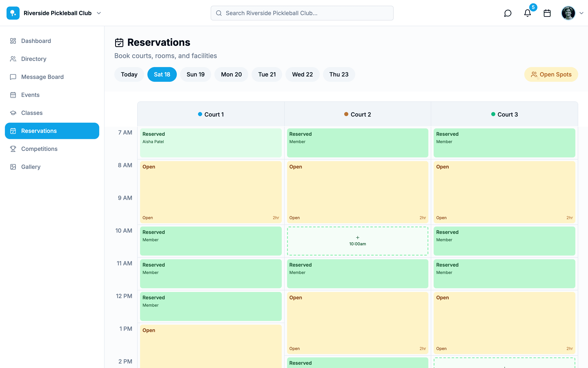Click the Reservations heading calendar icon

[x=119, y=43]
